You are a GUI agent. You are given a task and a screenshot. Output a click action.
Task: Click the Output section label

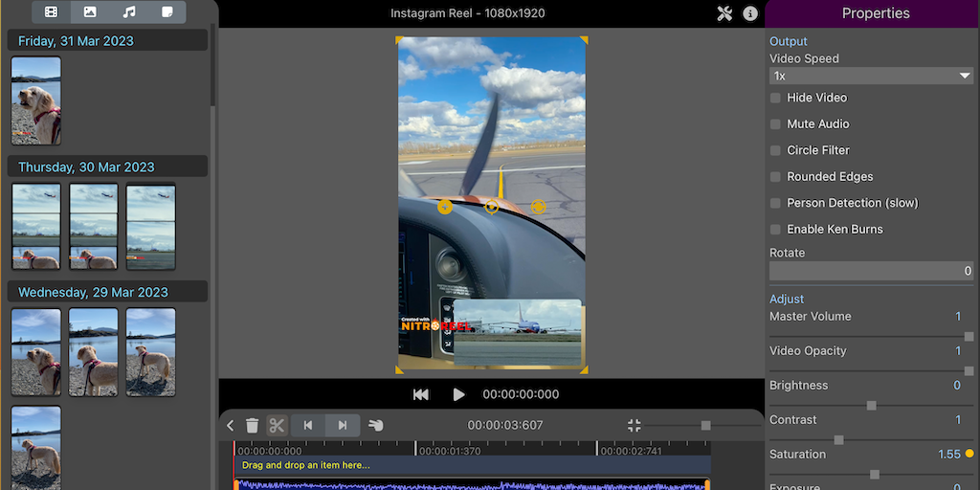(x=789, y=41)
